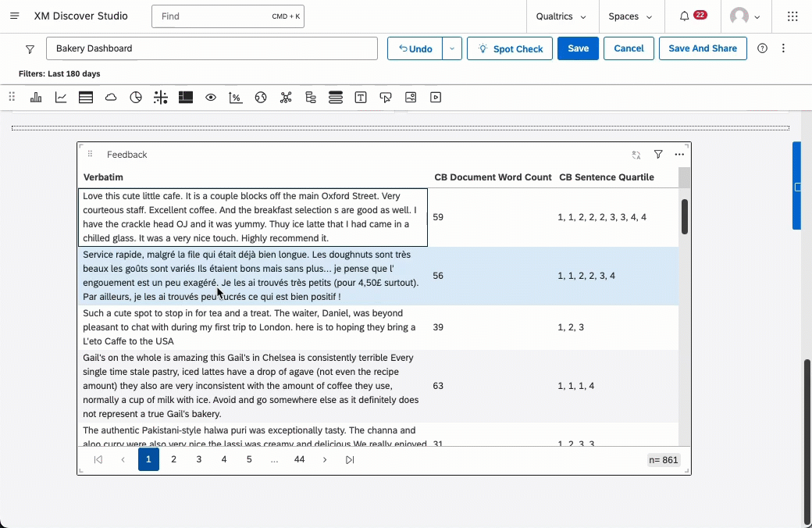
Task: Add a pie chart widget
Action: pyautogui.click(x=136, y=97)
